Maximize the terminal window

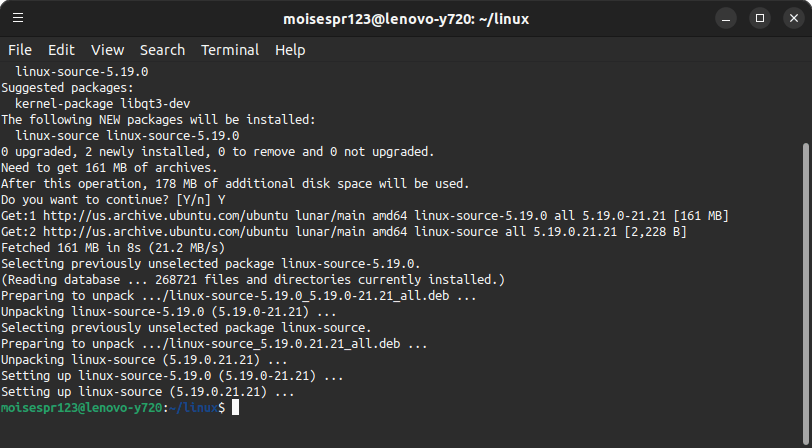(760, 19)
